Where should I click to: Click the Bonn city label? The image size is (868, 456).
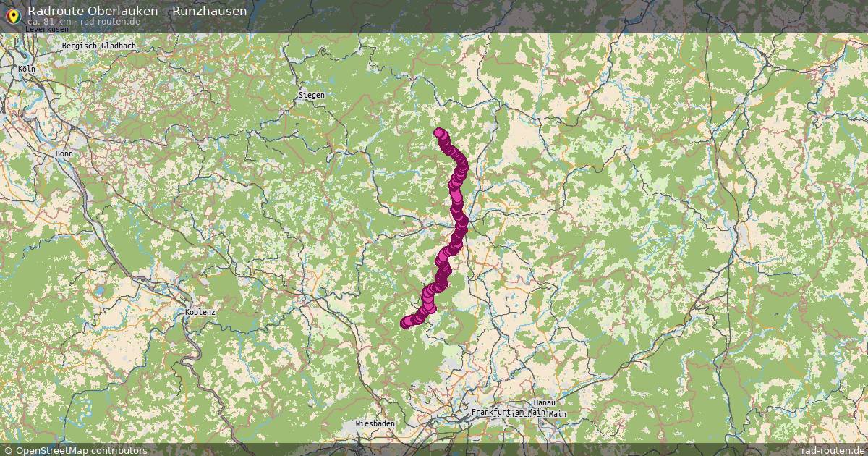tap(64, 154)
